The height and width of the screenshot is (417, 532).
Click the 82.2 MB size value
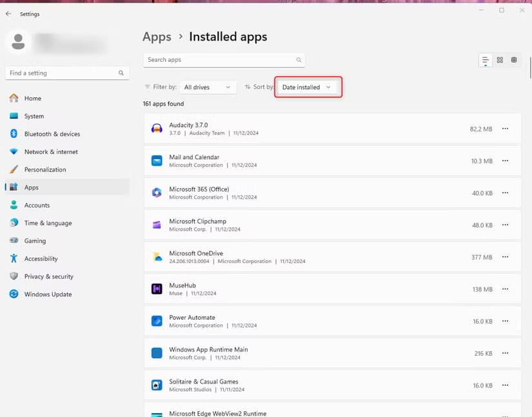pos(481,129)
